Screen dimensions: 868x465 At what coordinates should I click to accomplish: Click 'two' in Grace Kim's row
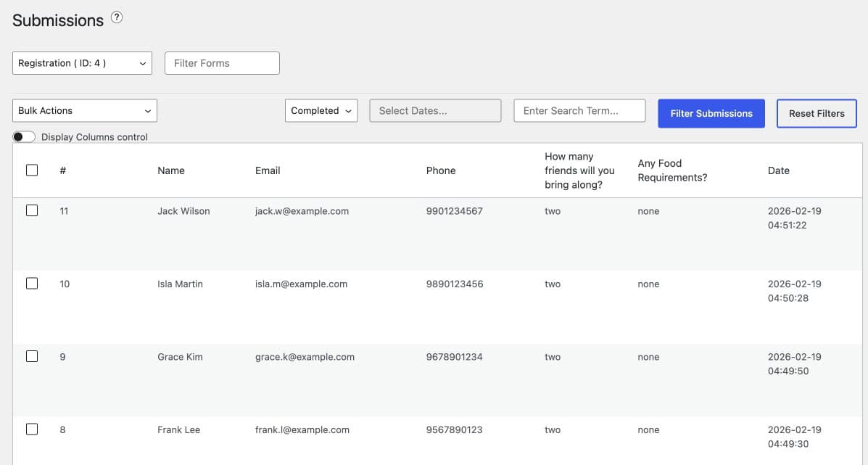[x=553, y=357]
